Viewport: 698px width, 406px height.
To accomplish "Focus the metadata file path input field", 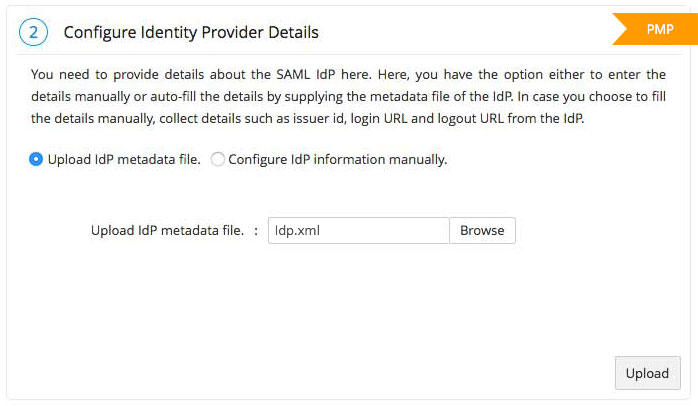I will click(359, 230).
